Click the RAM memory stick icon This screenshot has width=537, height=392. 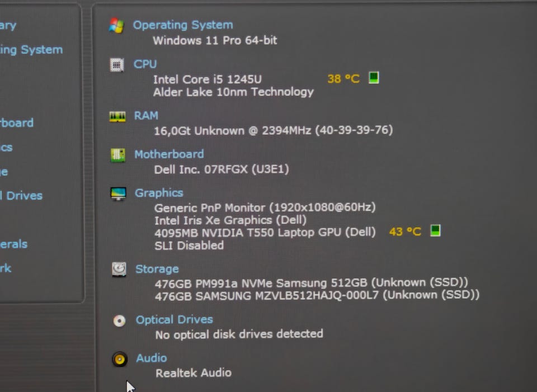pos(117,116)
